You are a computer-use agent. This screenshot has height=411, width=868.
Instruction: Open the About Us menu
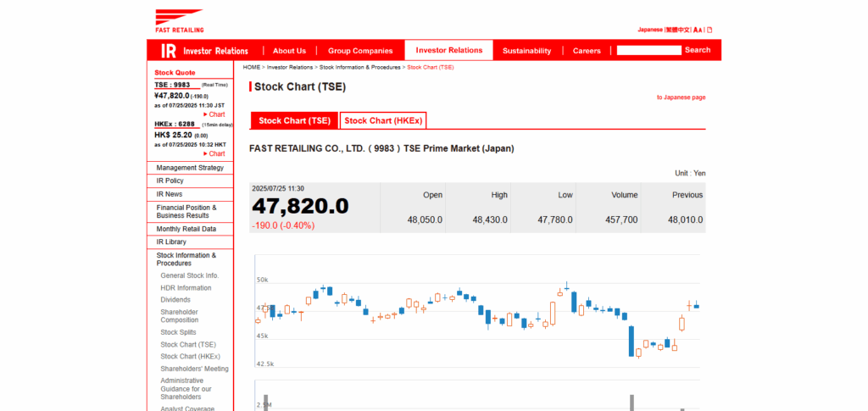click(x=290, y=50)
